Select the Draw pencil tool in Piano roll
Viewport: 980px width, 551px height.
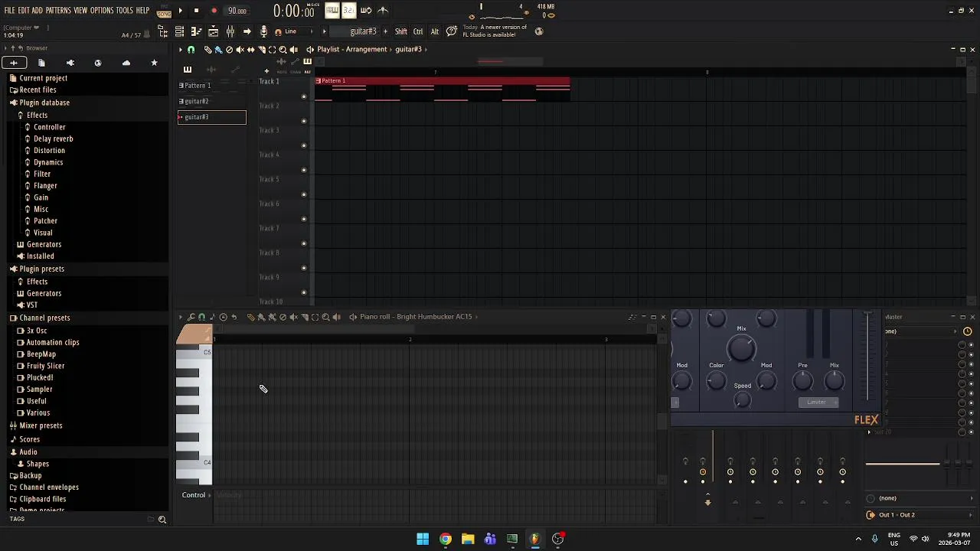click(x=250, y=317)
